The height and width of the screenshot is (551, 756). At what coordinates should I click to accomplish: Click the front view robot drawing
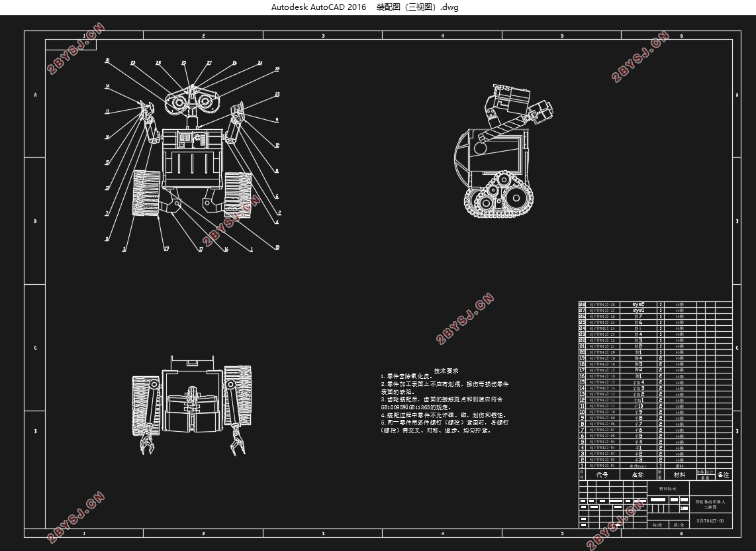(x=193, y=150)
